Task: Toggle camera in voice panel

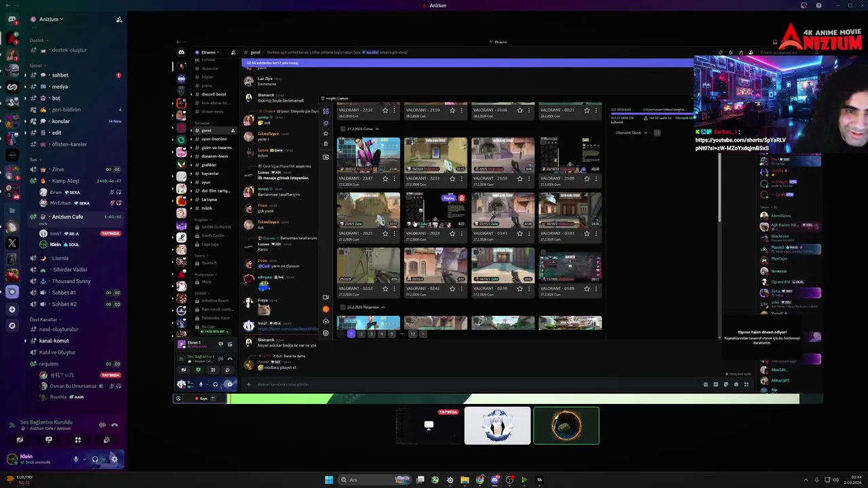Action: (20, 440)
